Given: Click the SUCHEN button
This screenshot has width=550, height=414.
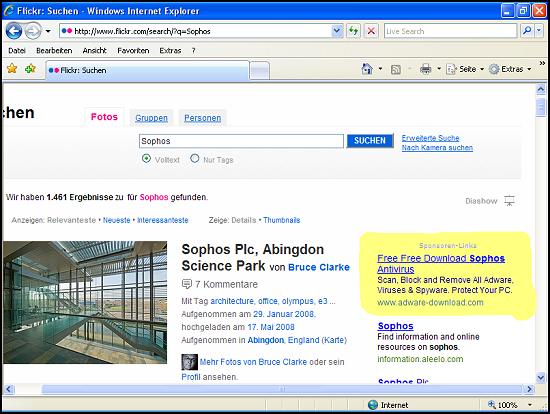Looking at the screenshot, I should coord(370,141).
